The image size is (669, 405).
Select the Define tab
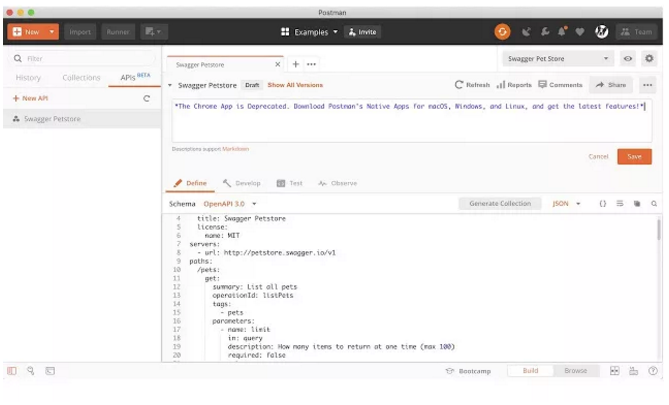(190, 183)
